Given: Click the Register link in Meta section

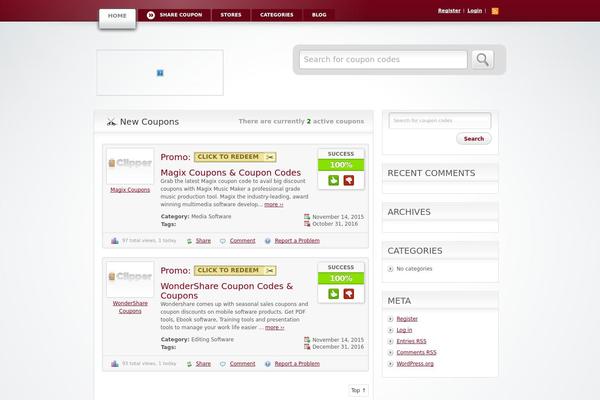Looking at the screenshot, I should 407,319.
